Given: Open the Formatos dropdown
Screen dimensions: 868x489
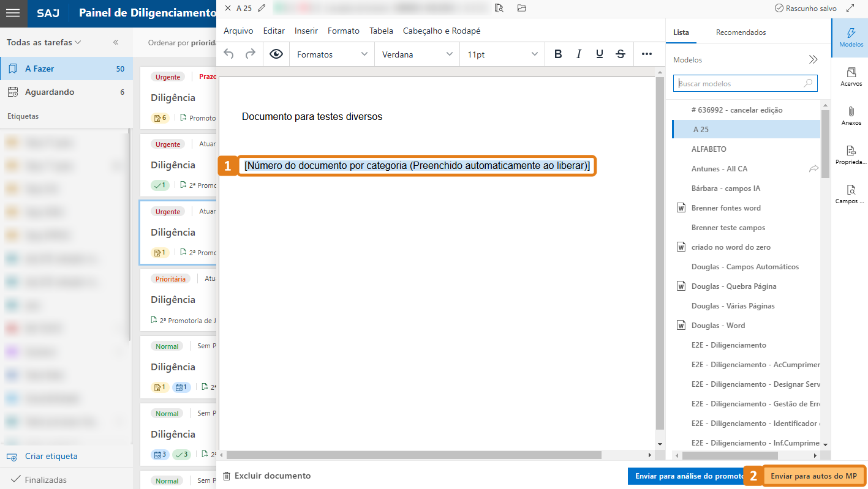Looking at the screenshot, I should click(331, 54).
